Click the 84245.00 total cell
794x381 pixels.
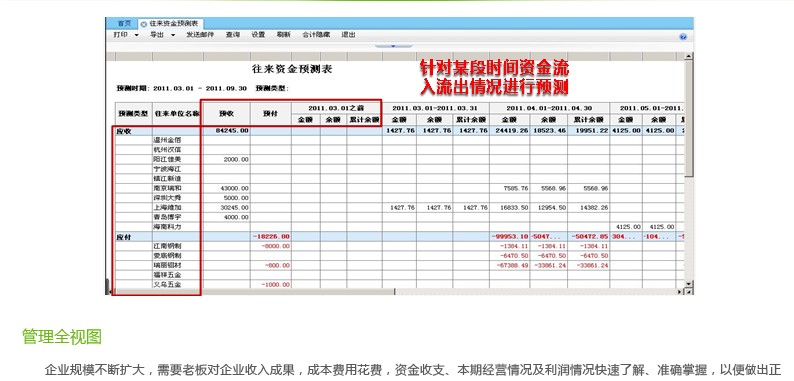click(x=226, y=130)
